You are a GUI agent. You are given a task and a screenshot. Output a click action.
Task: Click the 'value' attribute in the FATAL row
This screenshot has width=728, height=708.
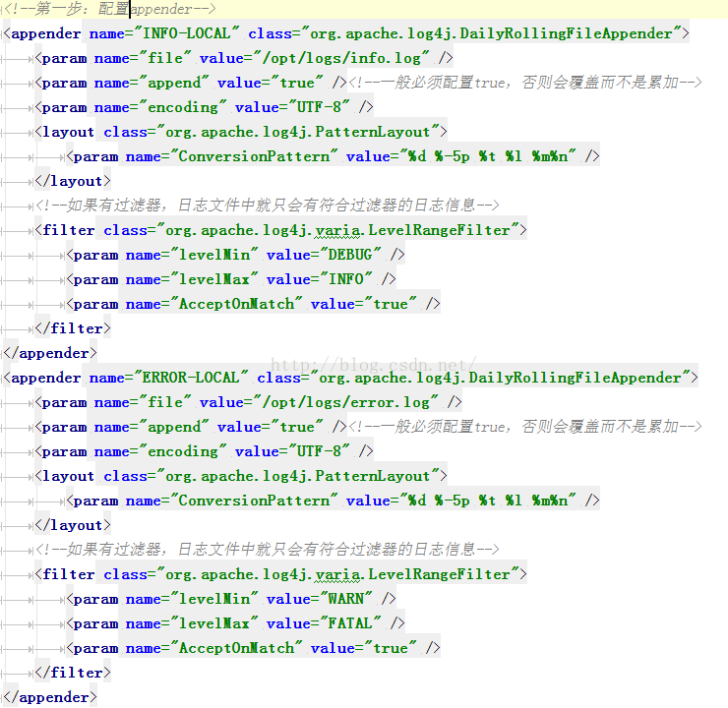click(288, 623)
